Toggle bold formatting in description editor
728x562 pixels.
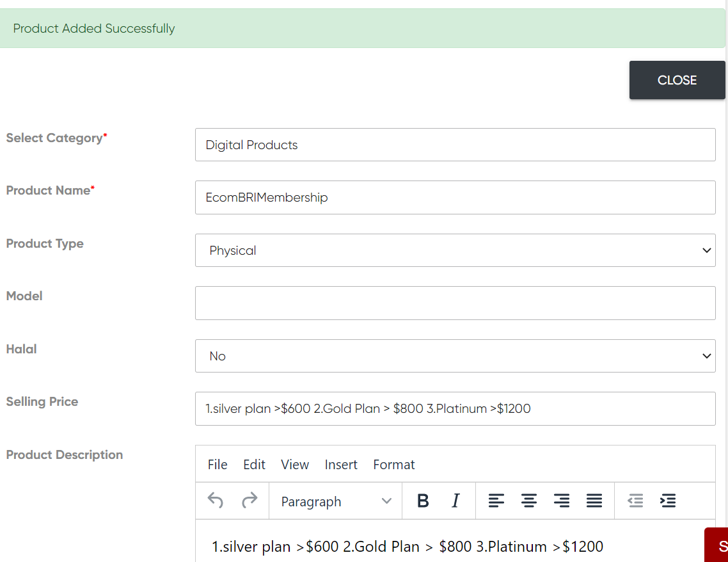click(422, 501)
